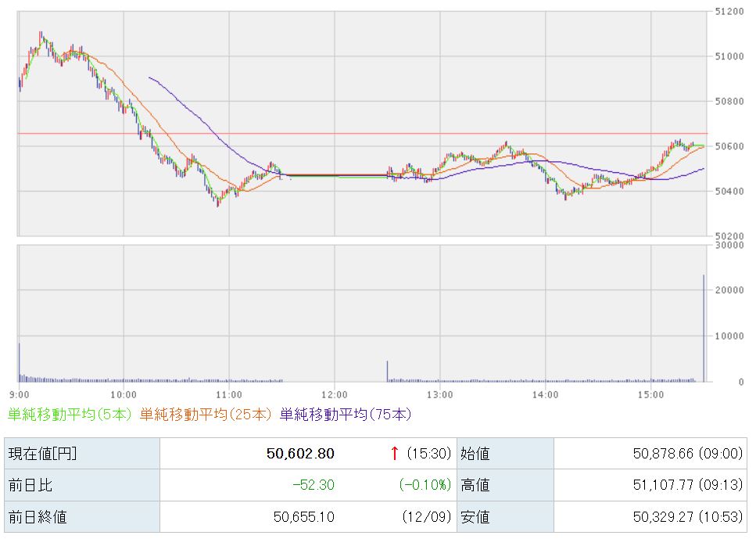Select the -52.30 day change value
Image resolution: width=756 pixels, height=539 pixels.
point(313,485)
